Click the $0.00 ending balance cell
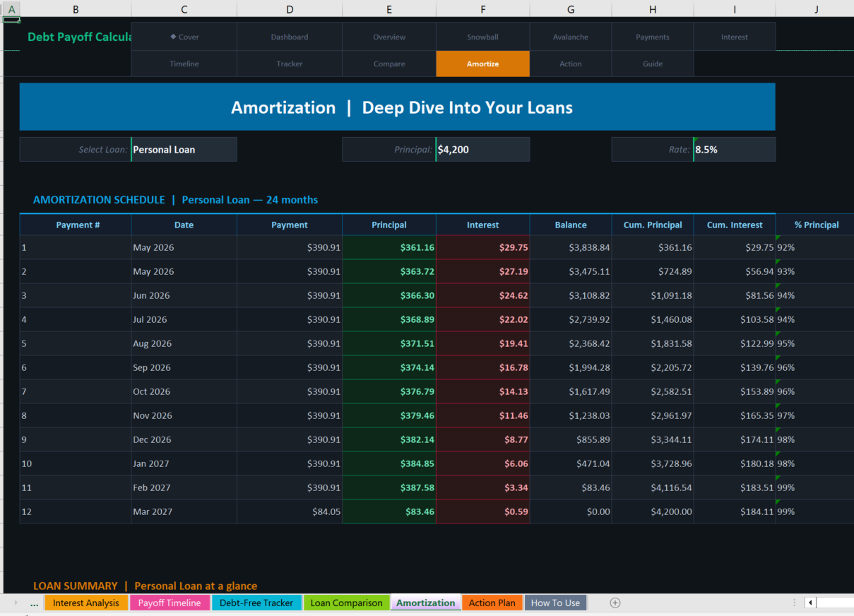This screenshot has width=854, height=616. (x=571, y=511)
